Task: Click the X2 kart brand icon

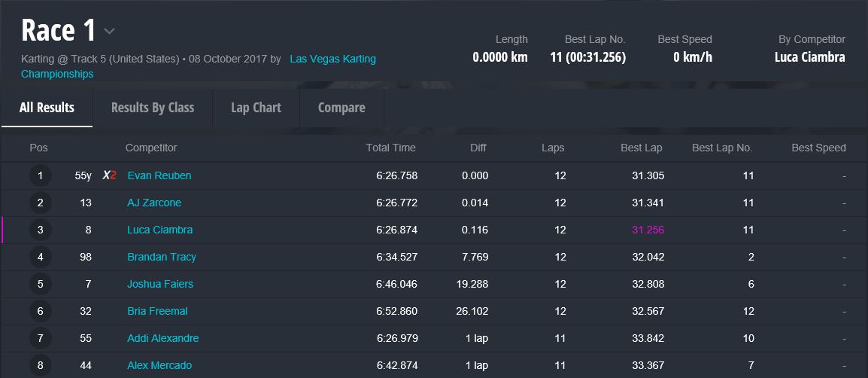Action: coord(110,175)
